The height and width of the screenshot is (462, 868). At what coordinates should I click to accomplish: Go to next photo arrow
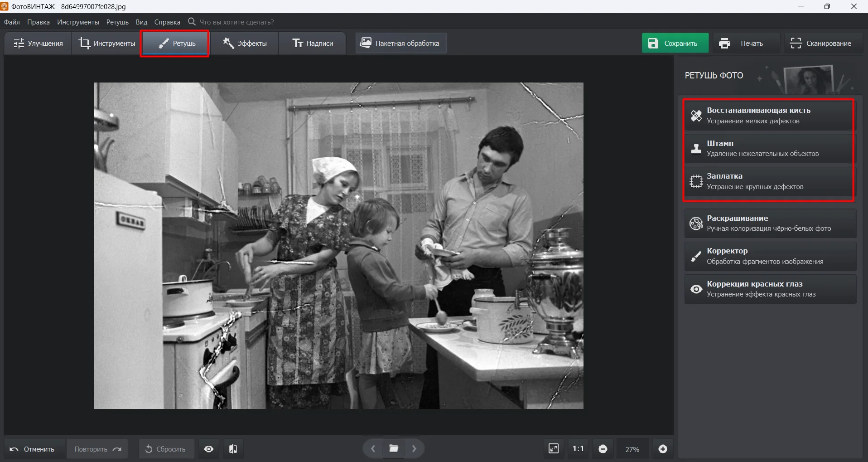click(414, 448)
